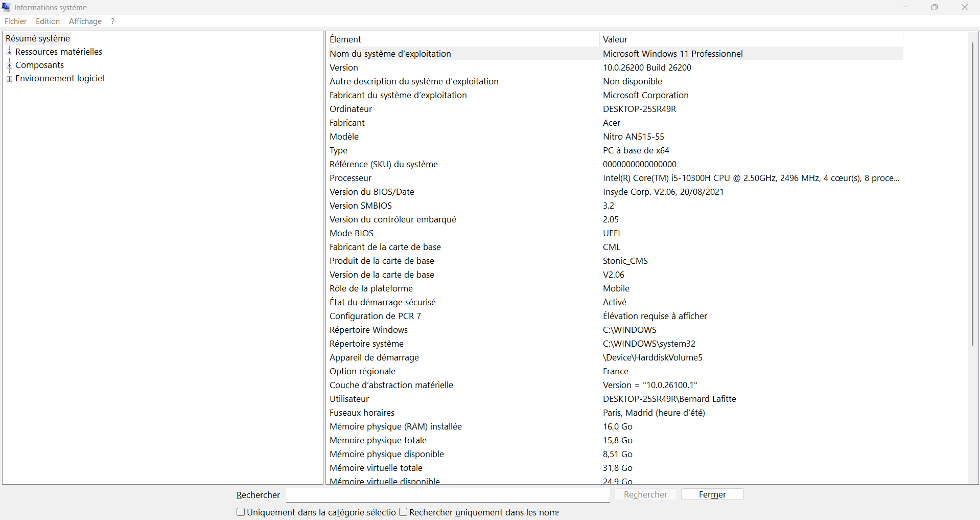Select the Utilisateur row
This screenshot has height=520, width=980.
coord(615,399)
